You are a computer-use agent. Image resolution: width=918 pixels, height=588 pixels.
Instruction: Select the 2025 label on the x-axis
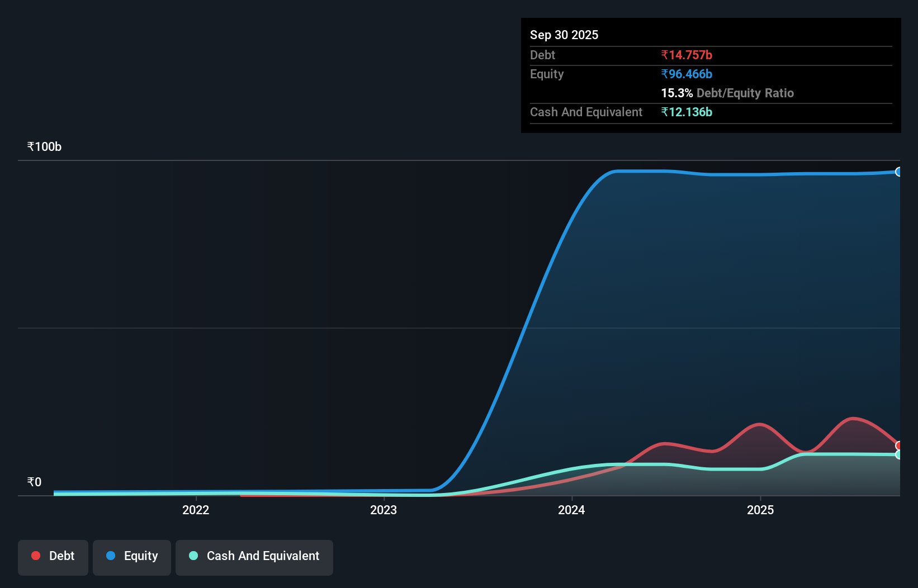[x=760, y=510]
